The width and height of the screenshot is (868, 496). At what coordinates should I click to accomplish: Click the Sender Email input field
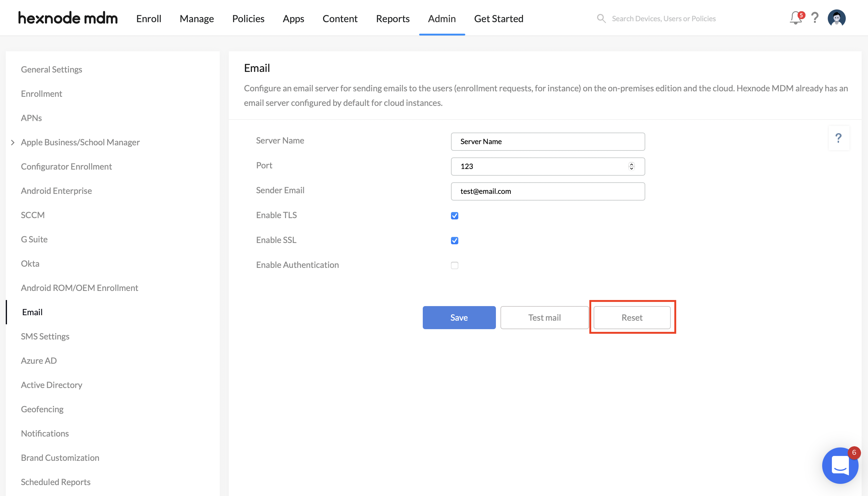click(x=548, y=191)
